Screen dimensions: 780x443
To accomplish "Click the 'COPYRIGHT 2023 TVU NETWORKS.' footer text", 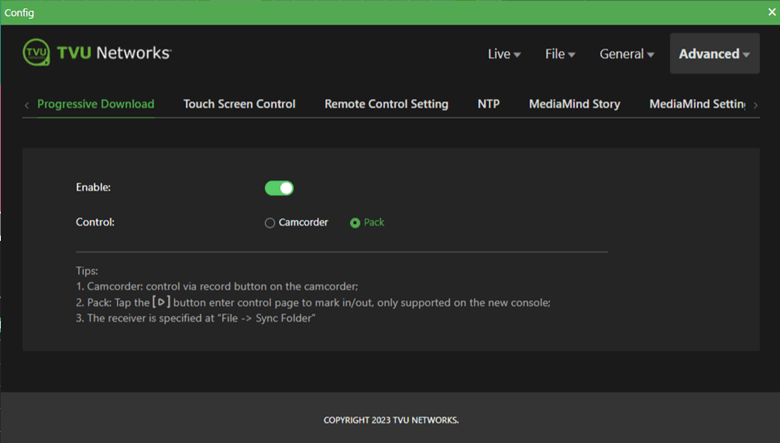I will [x=391, y=420].
